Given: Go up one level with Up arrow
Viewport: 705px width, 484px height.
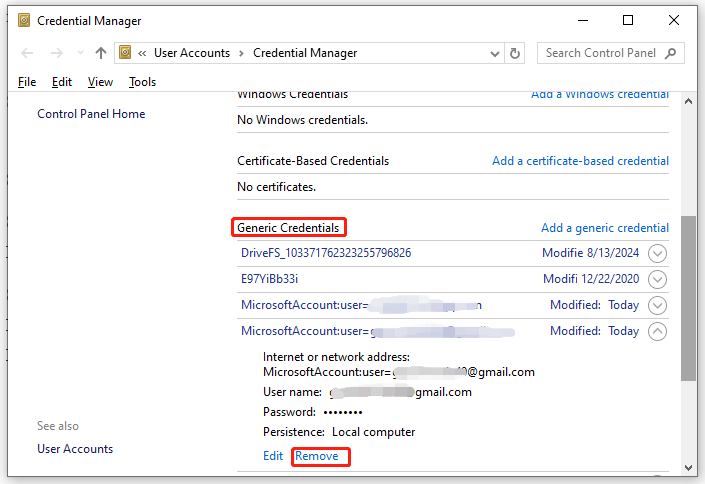Looking at the screenshot, I should tap(101, 53).
